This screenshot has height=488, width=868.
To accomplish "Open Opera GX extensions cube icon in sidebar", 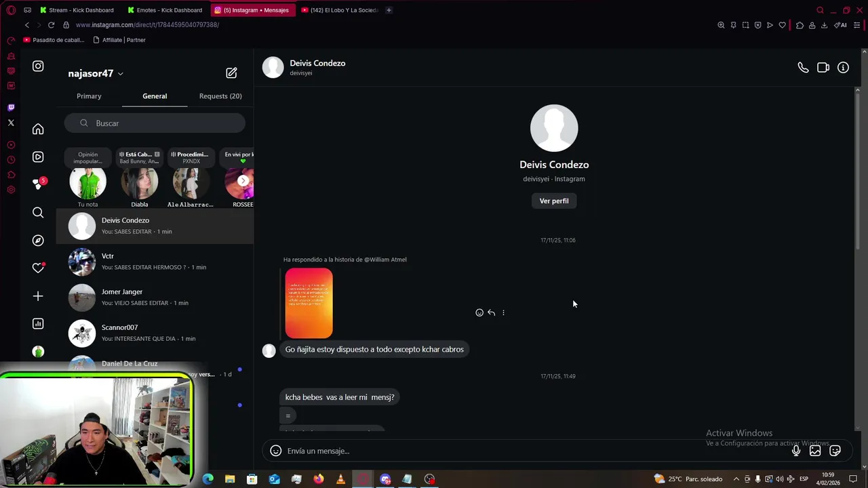I will [x=11, y=175].
